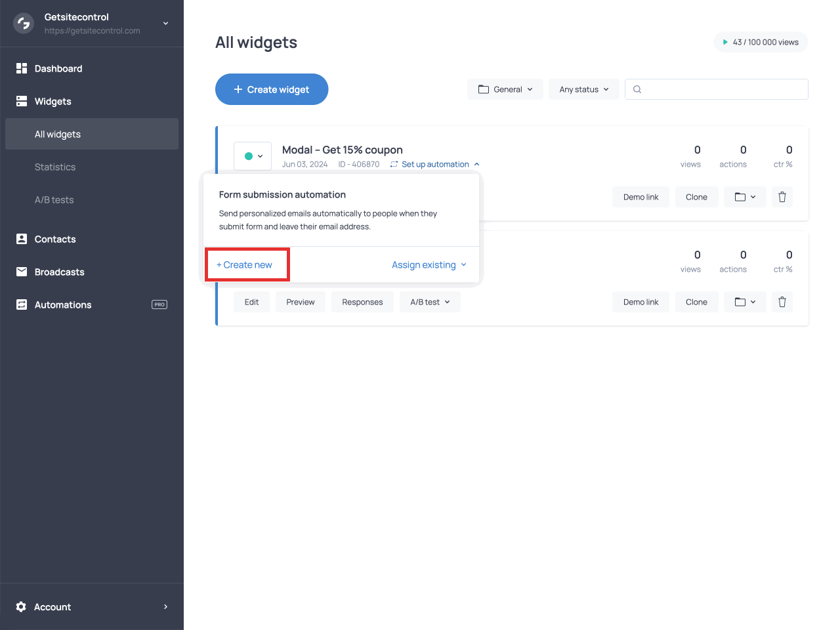Click the Create widget button
Viewport: 840px width, 630px height.
click(272, 89)
